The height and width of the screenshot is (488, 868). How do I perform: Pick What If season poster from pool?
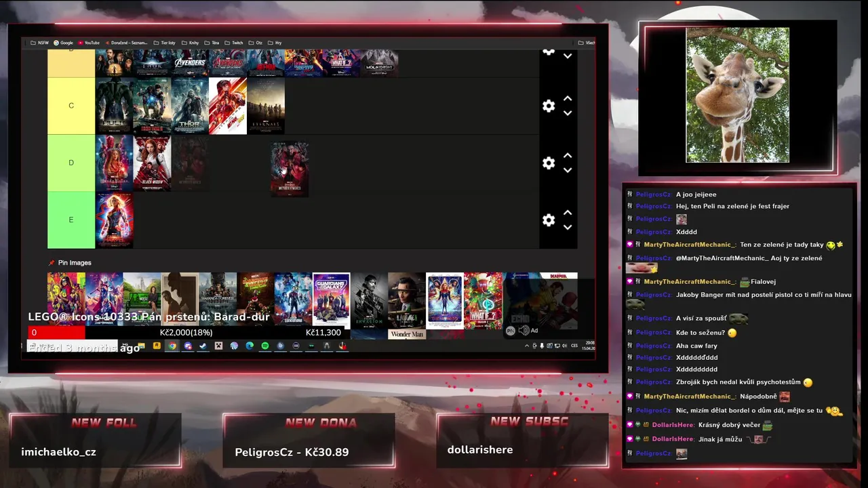coord(483,300)
